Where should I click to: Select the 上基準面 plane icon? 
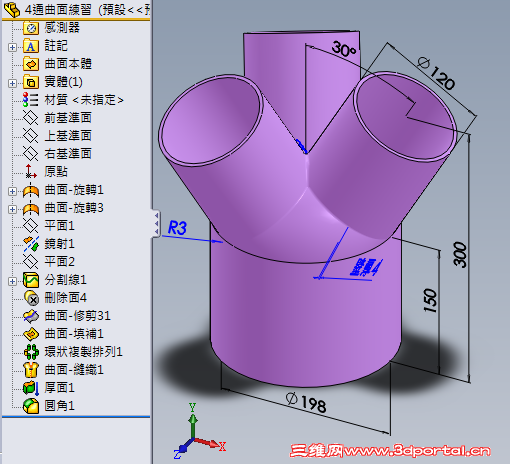pyautogui.click(x=31, y=136)
